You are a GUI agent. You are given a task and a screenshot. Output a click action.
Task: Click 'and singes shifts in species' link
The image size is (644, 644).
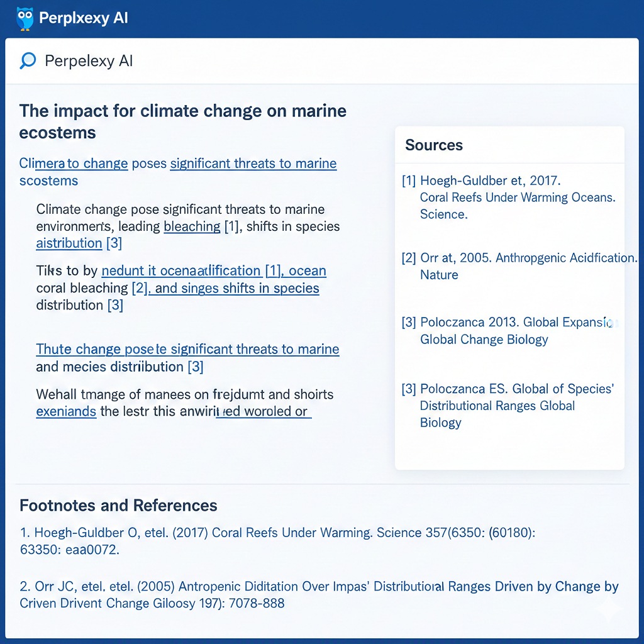tap(233, 288)
